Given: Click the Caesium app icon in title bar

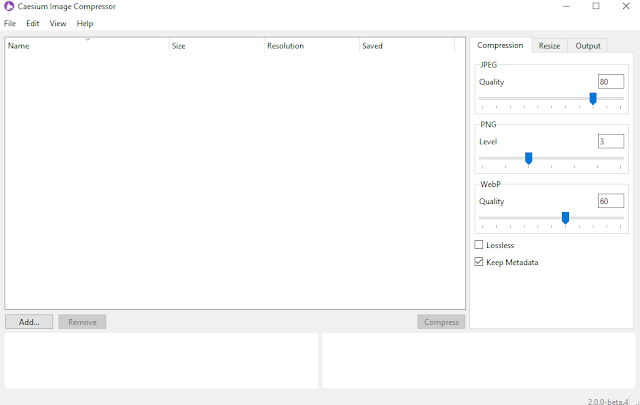Looking at the screenshot, I should 9,6.
